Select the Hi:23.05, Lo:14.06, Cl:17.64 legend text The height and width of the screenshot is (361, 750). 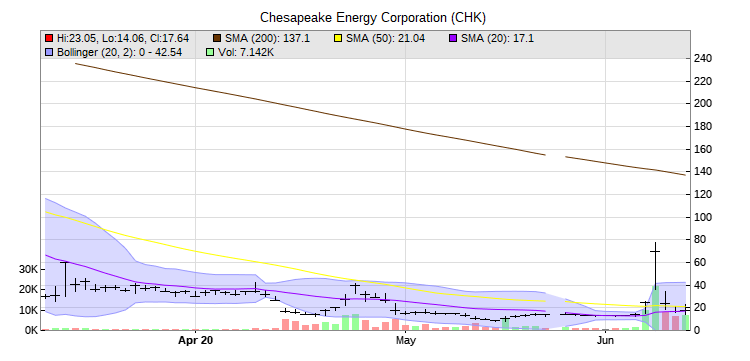(x=122, y=38)
